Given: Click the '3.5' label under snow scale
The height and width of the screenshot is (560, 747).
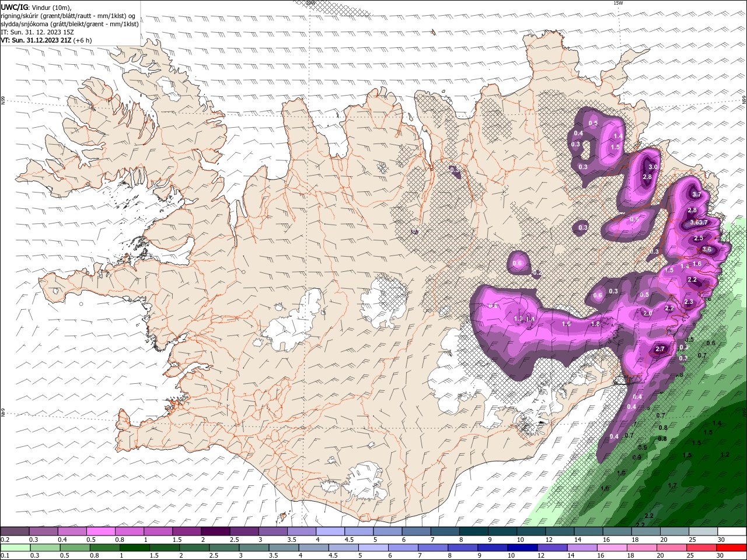Looking at the screenshot, I should pyautogui.click(x=292, y=540).
